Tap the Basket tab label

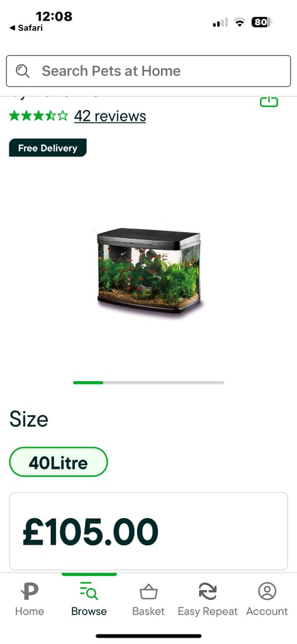click(148, 611)
